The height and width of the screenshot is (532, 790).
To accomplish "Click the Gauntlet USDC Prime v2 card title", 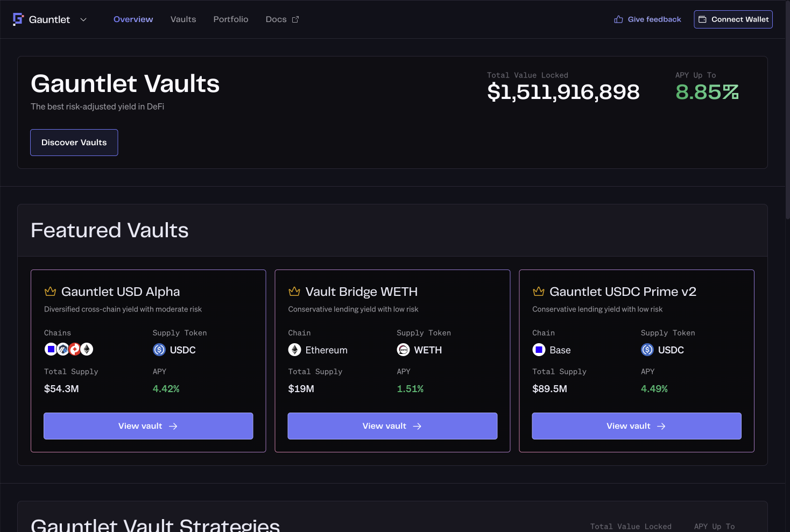I will point(623,292).
